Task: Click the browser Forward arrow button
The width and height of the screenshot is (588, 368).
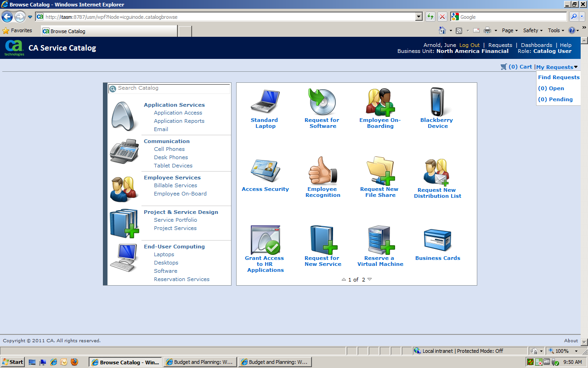Action: [x=20, y=17]
